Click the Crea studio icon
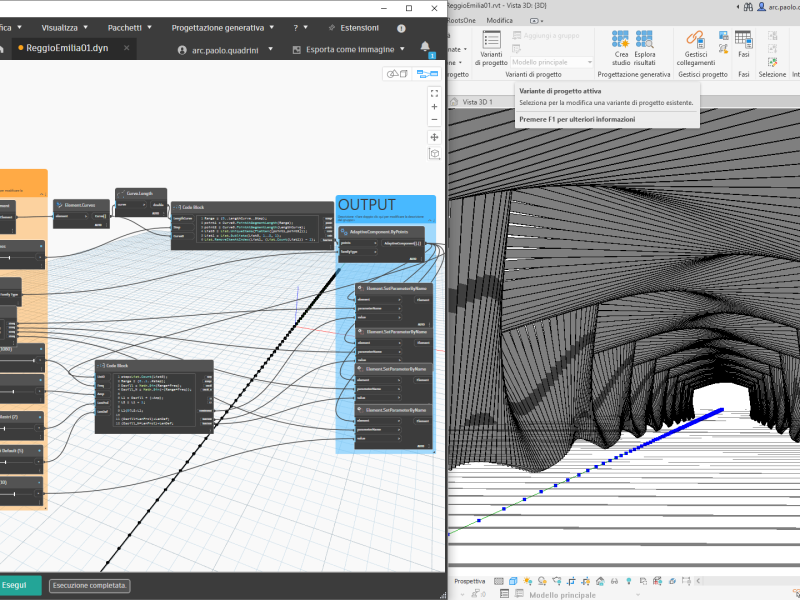Image resolution: width=800 pixels, height=600 pixels. tap(621, 46)
